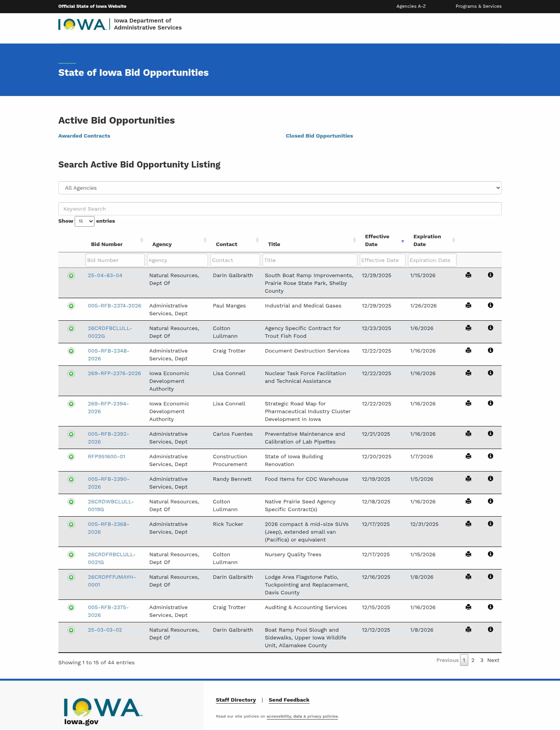Print the Trout Fish Food bid
Viewport: 560px width, 730px height.
pos(468,328)
